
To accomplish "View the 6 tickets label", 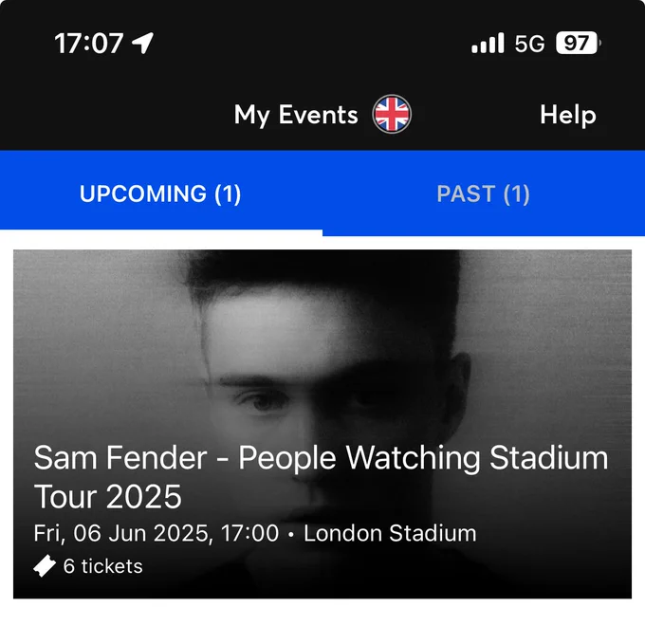I will tap(102, 566).
